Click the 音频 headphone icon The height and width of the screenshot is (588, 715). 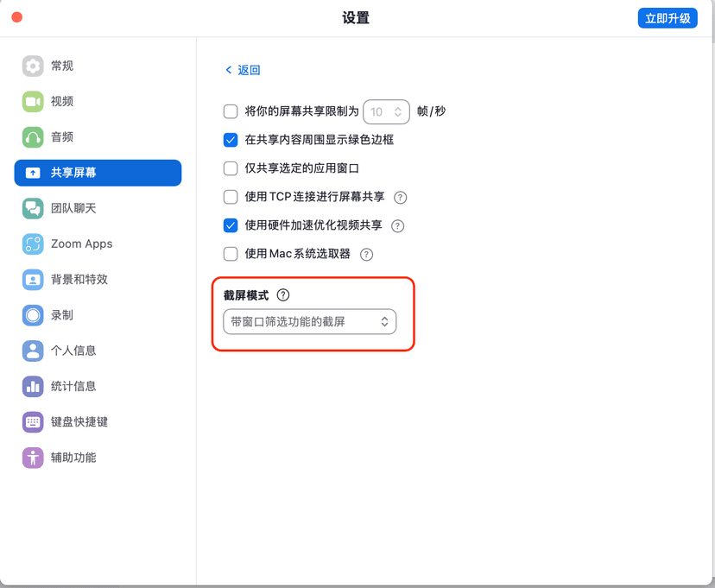[x=33, y=137]
